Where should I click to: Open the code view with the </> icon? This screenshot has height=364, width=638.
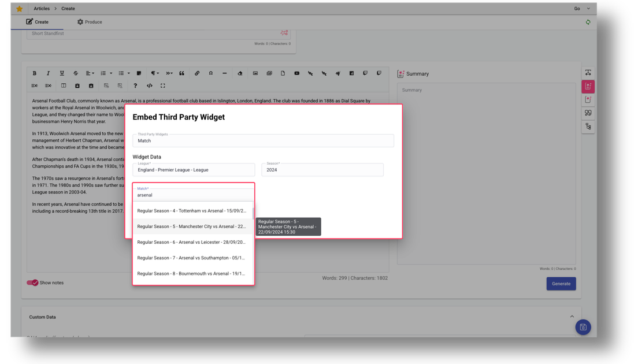click(x=149, y=85)
